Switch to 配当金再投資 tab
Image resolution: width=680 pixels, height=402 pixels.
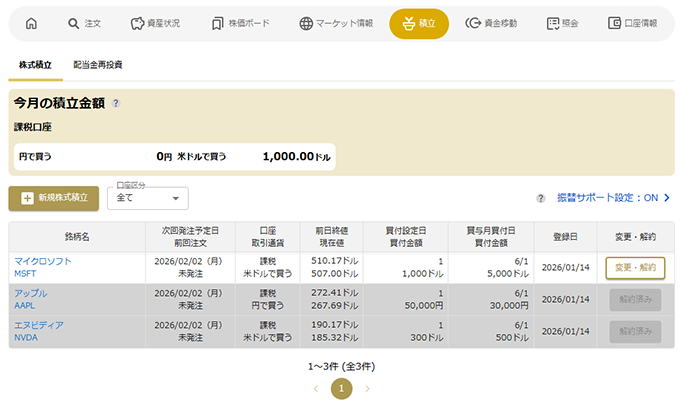tap(98, 65)
